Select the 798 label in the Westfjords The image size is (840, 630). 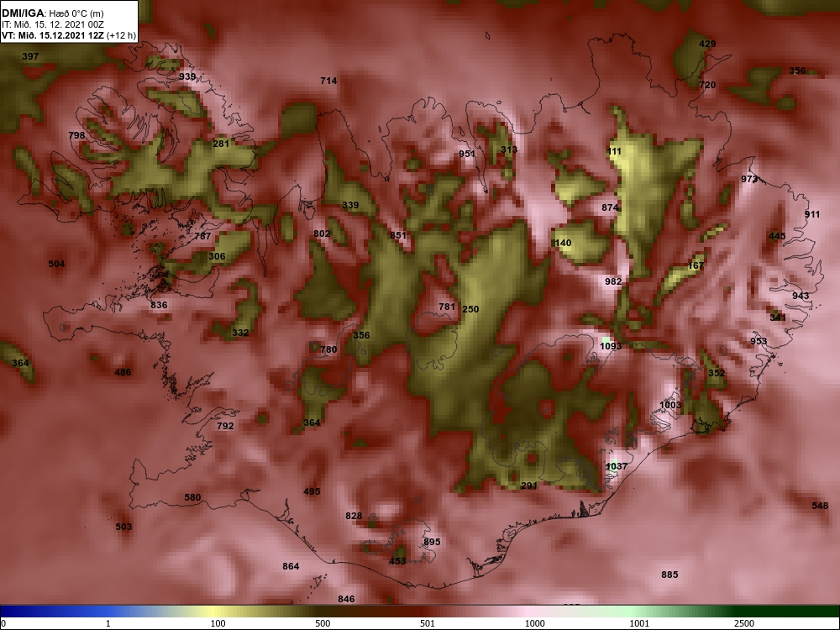tap(76, 135)
